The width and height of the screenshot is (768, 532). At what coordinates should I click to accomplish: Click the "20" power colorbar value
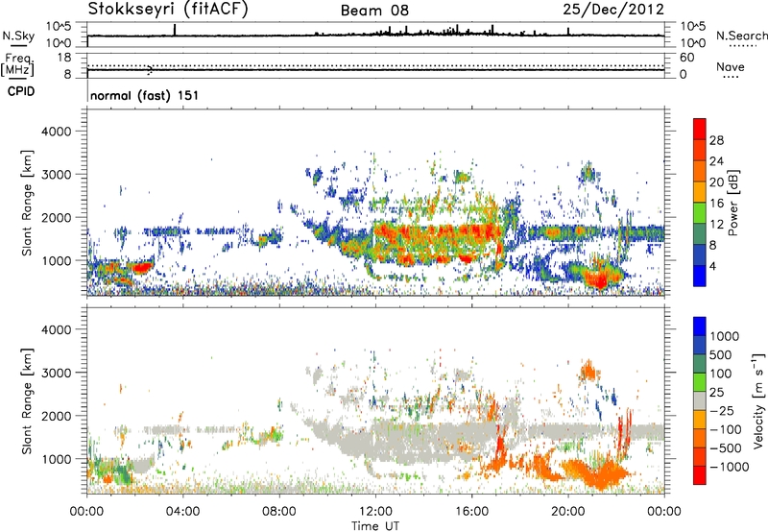[x=716, y=182]
